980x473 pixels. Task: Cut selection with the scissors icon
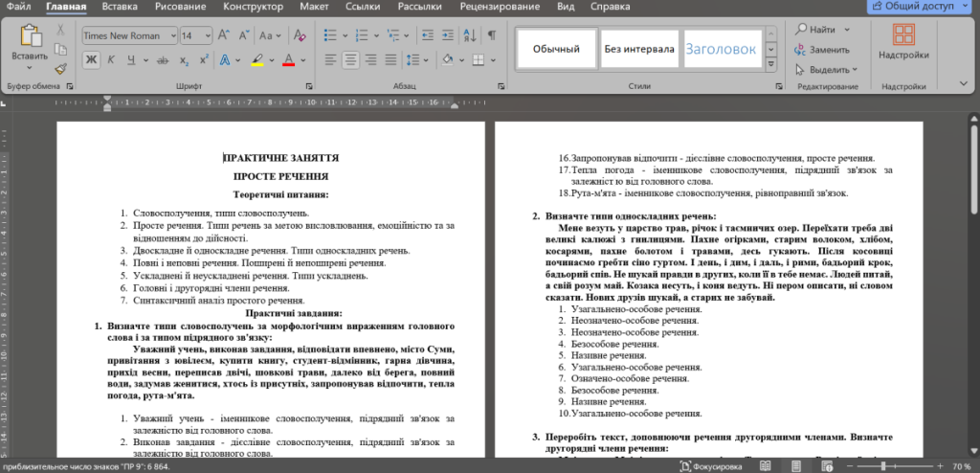click(x=60, y=30)
